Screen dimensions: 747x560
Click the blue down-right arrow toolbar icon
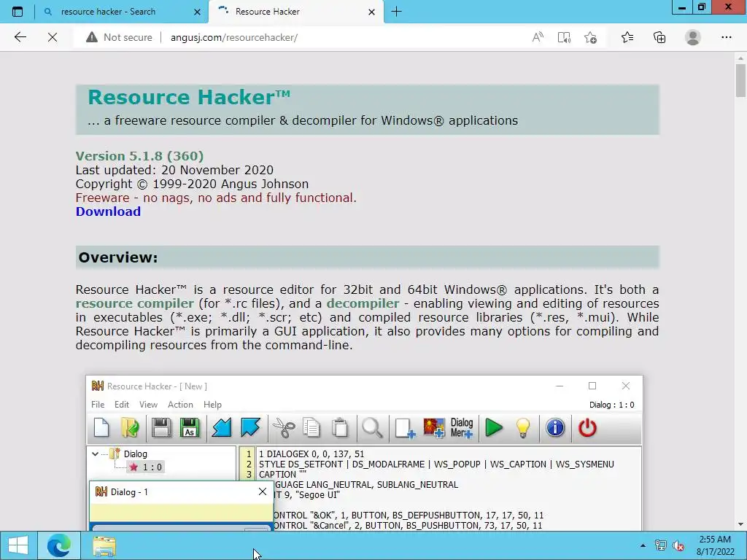point(251,427)
